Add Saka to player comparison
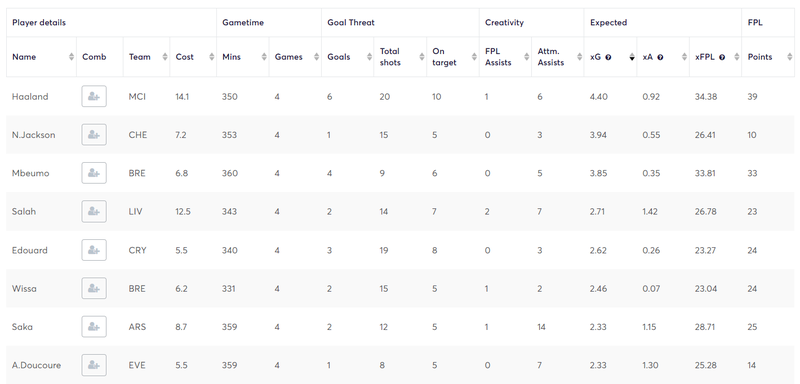Screen dimensions: 800x384 tap(94, 326)
